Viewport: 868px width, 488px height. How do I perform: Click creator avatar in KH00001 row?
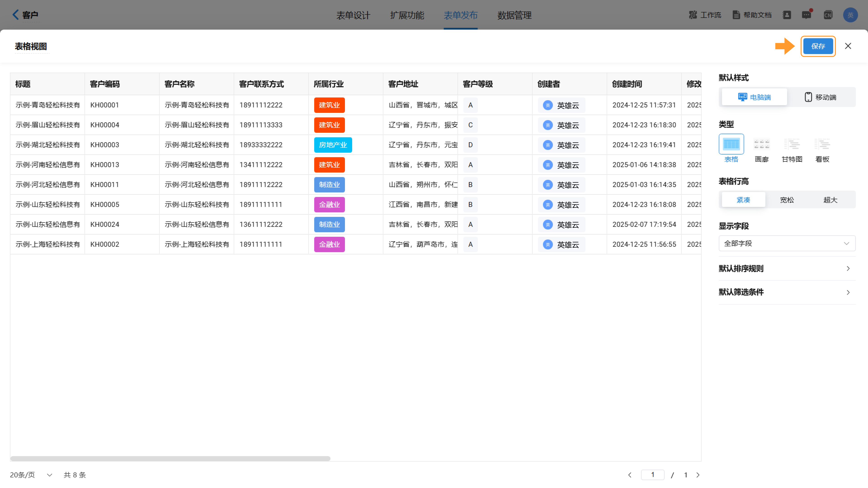[548, 105]
